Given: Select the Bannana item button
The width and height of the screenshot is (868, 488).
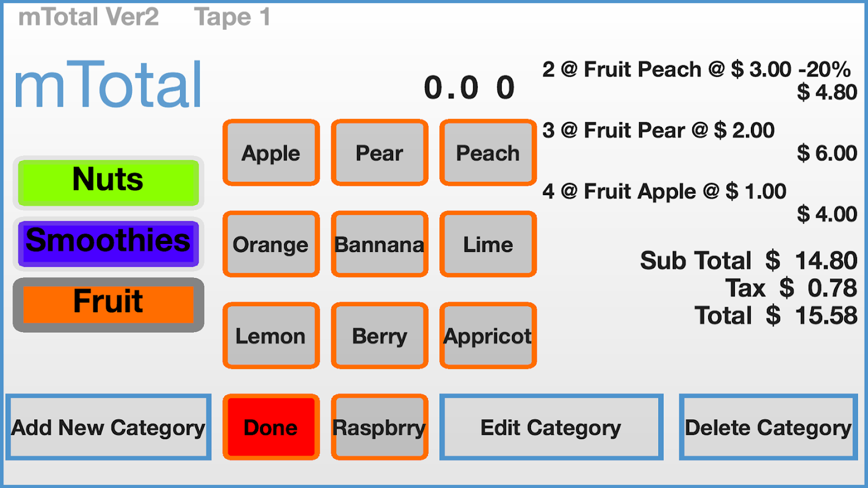Looking at the screenshot, I should pyautogui.click(x=380, y=244).
